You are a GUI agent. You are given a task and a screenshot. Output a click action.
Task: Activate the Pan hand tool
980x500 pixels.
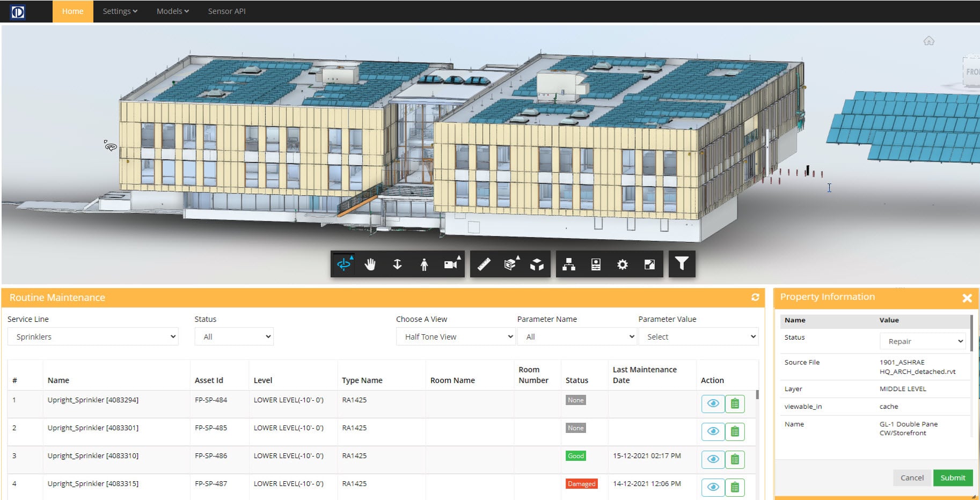(370, 264)
